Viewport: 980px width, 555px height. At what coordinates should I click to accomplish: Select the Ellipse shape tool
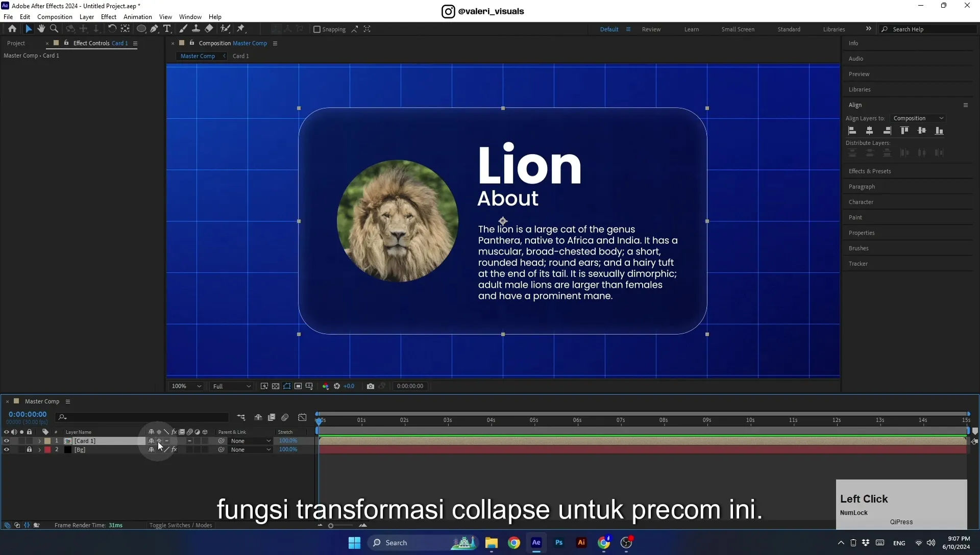[x=141, y=29]
